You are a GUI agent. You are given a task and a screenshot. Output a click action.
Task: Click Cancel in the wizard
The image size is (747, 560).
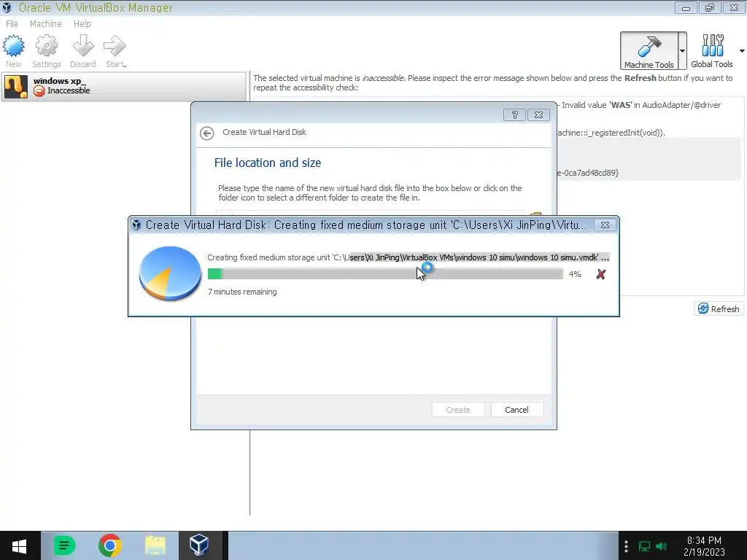tap(517, 410)
